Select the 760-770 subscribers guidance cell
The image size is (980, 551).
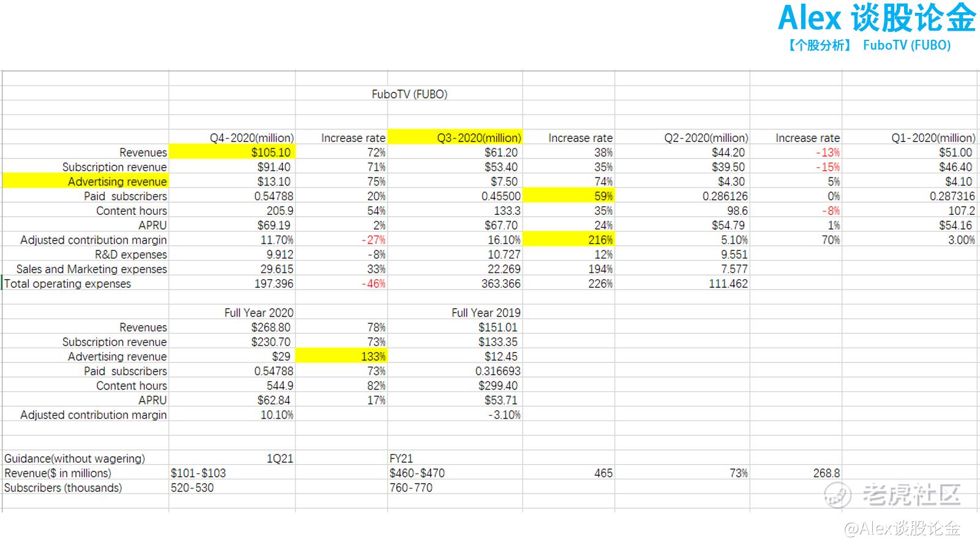(x=455, y=488)
